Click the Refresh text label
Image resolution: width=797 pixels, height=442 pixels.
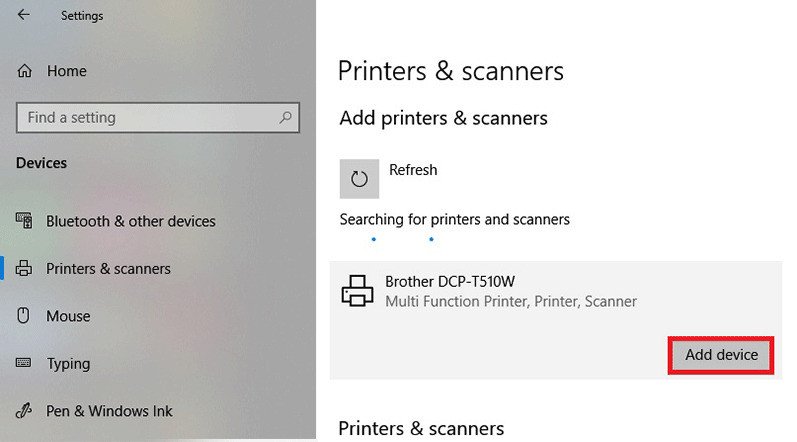(413, 170)
